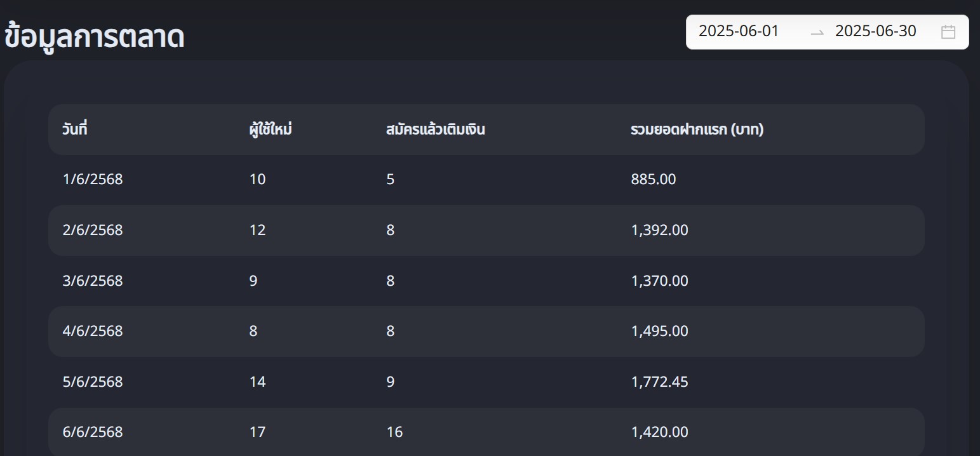The width and height of the screenshot is (980, 456).
Task: Click the รวมยอดฝากแรก (บาท) column header
Action: [697, 130]
